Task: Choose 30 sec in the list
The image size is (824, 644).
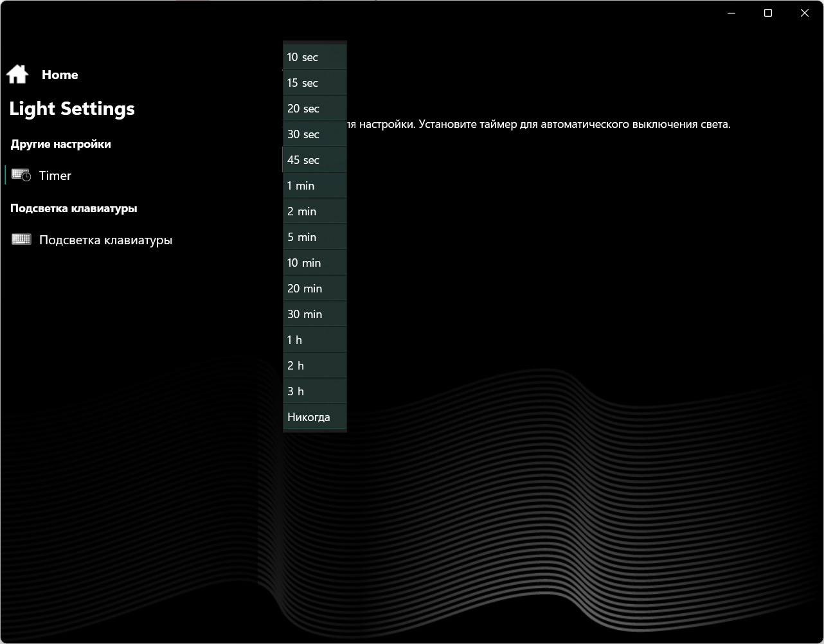Action: point(315,134)
